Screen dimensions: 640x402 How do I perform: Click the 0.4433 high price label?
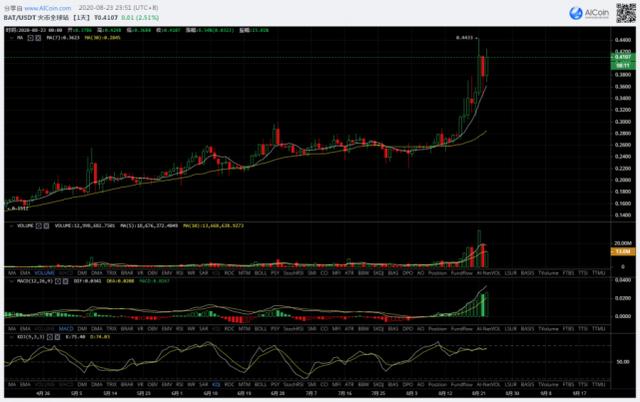coord(464,38)
